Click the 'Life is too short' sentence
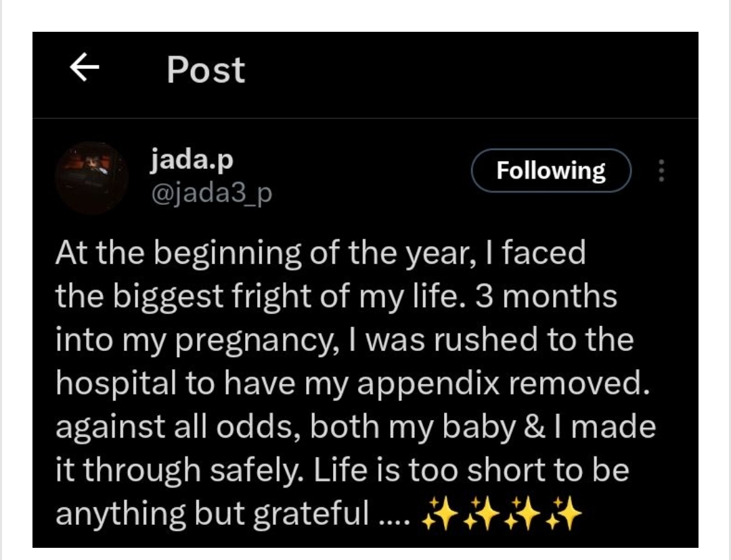 point(471,471)
